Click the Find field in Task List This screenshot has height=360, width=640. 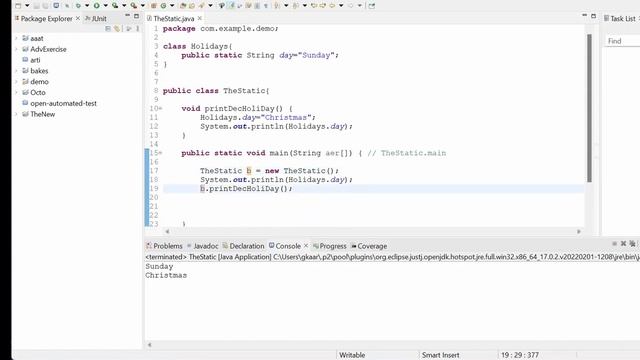tap(622, 41)
